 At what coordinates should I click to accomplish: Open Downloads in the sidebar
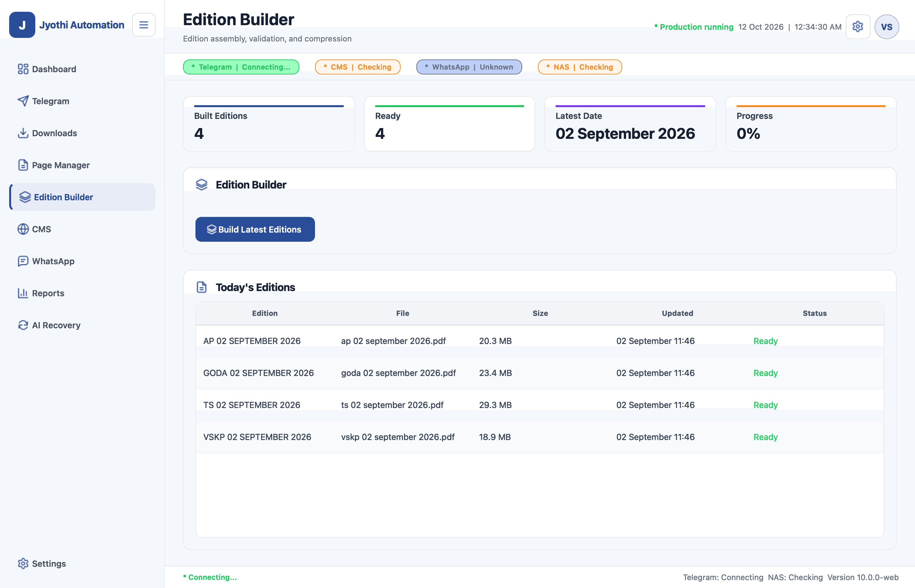point(82,133)
